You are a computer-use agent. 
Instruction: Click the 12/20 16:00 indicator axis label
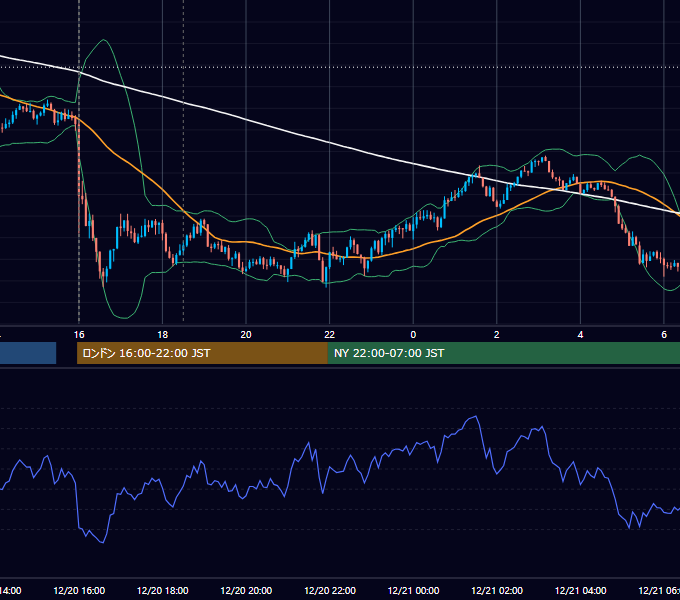(79, 590)
